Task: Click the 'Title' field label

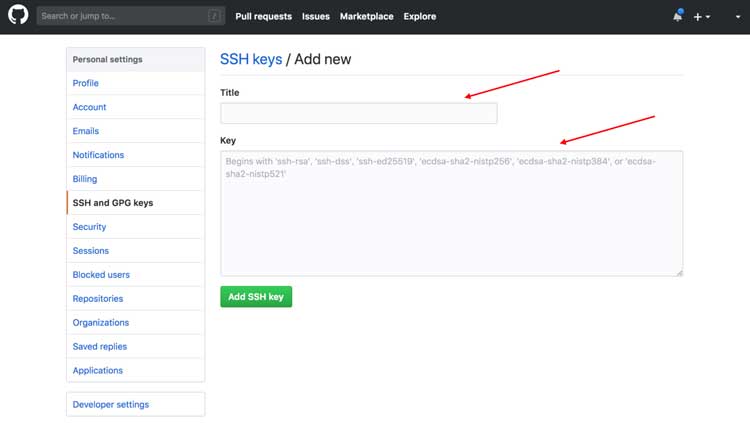Action: tap(230, 92)
